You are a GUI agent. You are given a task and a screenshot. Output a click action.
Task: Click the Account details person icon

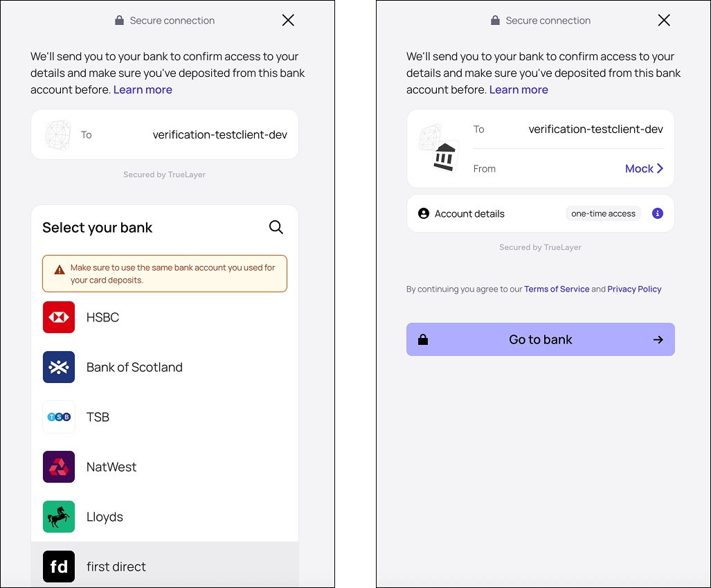424,213
